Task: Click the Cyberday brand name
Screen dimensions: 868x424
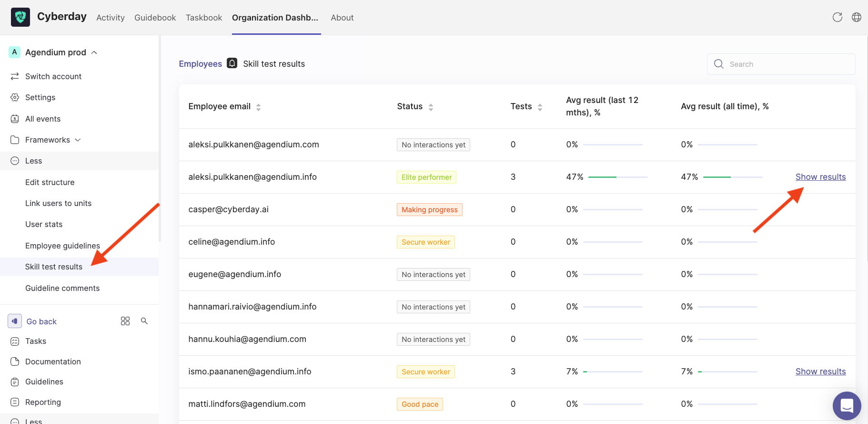Action: (62, 16)
